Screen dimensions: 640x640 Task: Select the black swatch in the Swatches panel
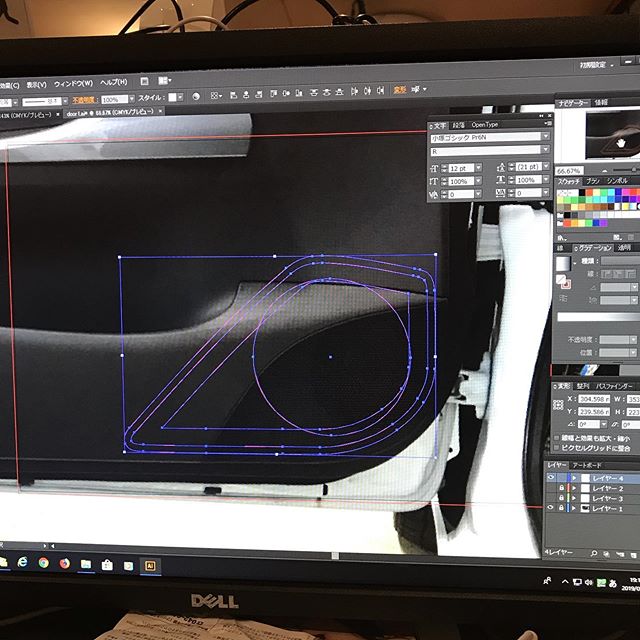(582, 192)
